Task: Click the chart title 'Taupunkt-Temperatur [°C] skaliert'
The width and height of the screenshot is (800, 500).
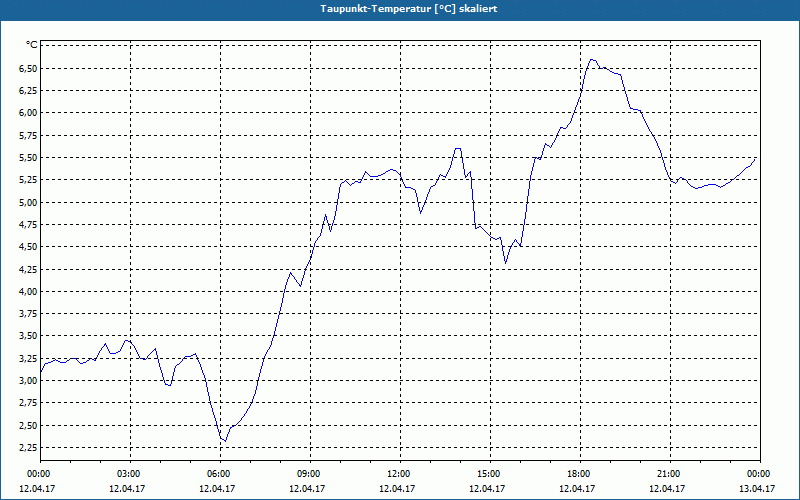Action: (x=409, y=9)
